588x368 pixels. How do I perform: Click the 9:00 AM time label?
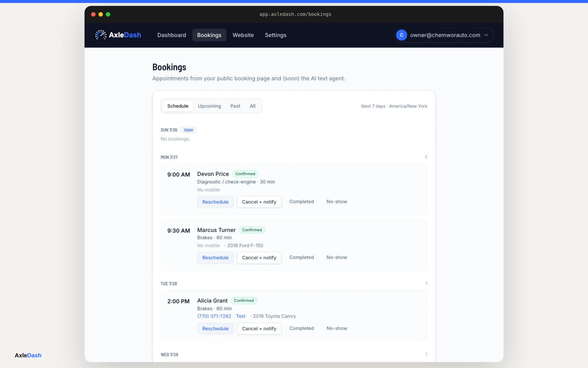click(x=179, y=174)
